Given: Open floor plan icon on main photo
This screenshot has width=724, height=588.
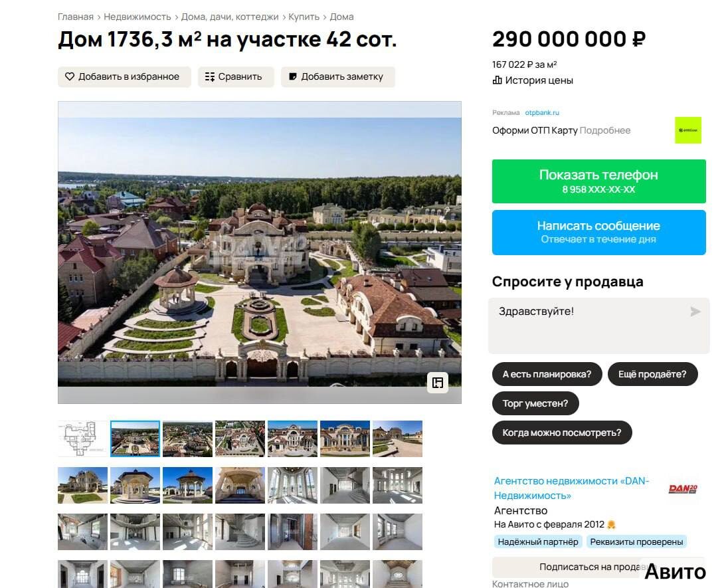Looking at the screenshot, I should point(438,383).
